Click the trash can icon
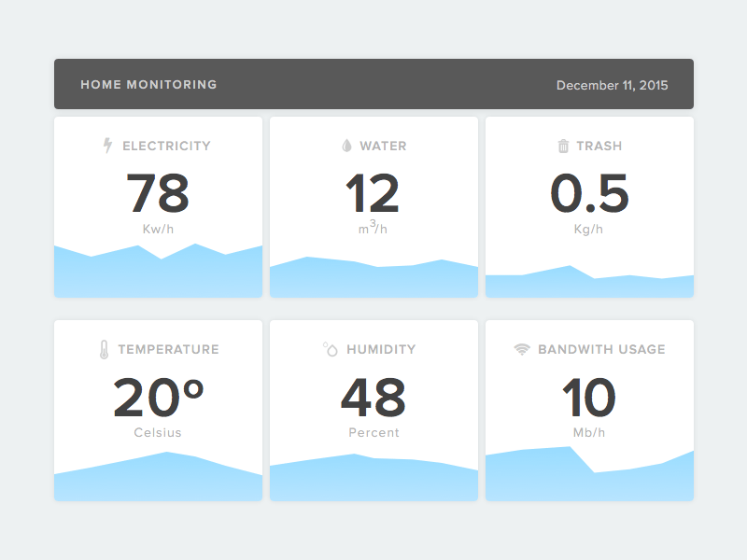747x560 pixels. pos(563,146)
